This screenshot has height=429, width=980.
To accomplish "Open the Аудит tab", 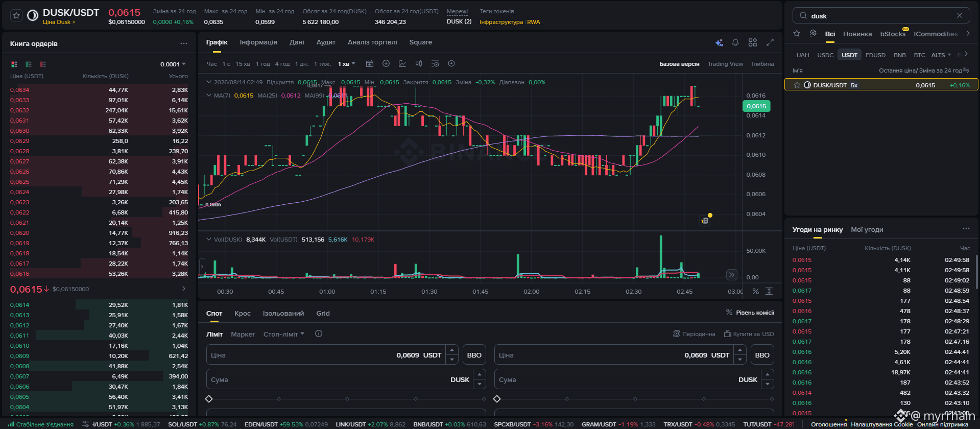I will click(326, 42).
